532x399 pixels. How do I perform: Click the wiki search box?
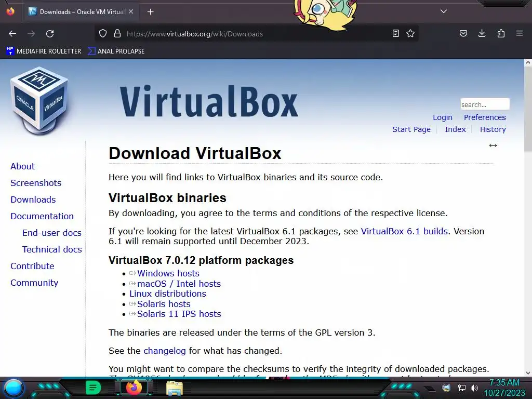485,104
